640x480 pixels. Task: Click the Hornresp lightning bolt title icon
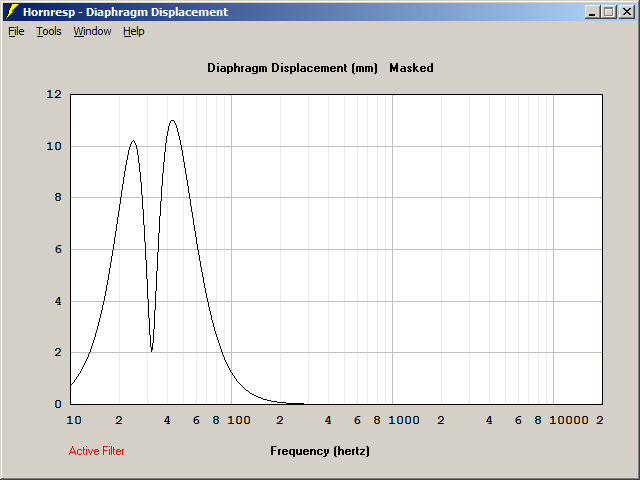[12, 11]
